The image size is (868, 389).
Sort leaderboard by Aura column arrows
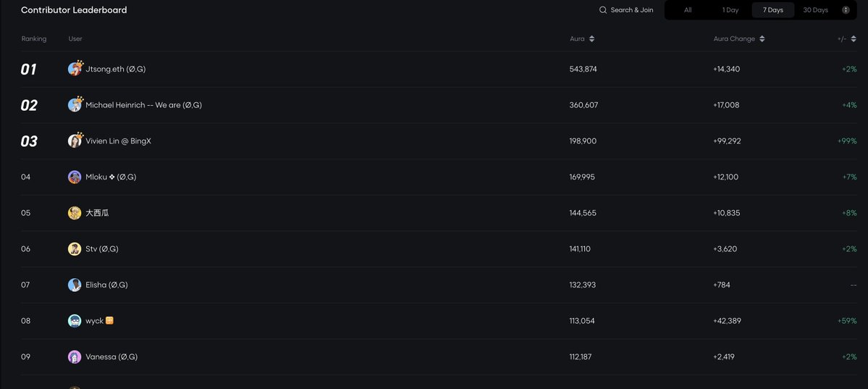click(591, 39)
